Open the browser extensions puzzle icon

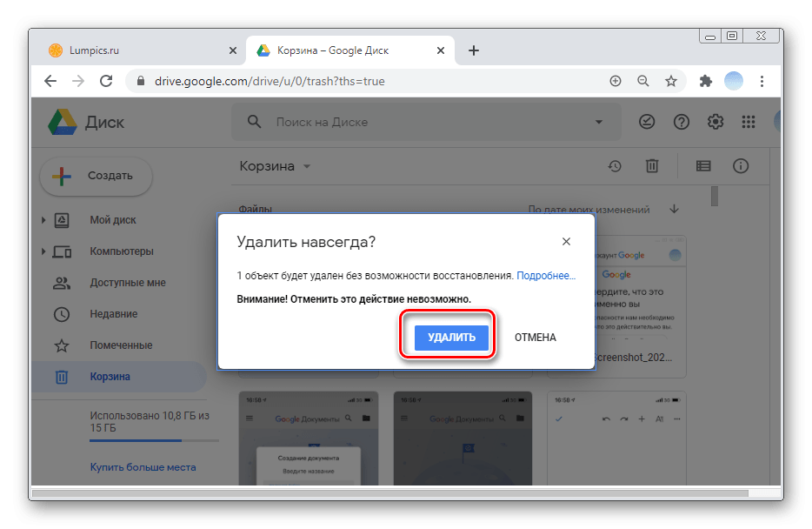[705, 81]
